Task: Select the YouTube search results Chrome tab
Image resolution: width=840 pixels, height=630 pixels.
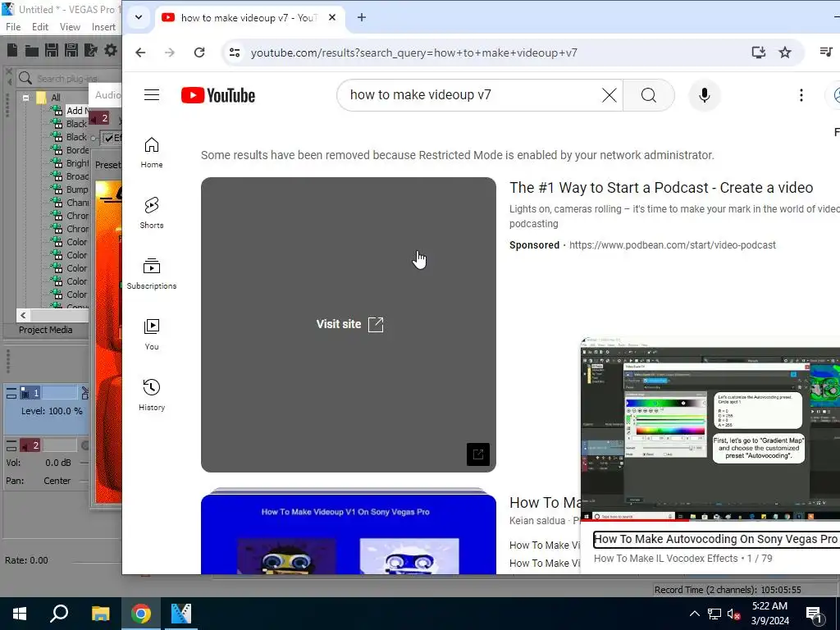Action: pos(249,18)
